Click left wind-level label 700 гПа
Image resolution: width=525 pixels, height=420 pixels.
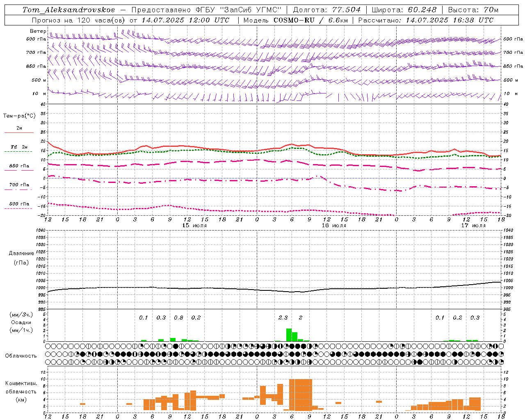pos(36,52)
